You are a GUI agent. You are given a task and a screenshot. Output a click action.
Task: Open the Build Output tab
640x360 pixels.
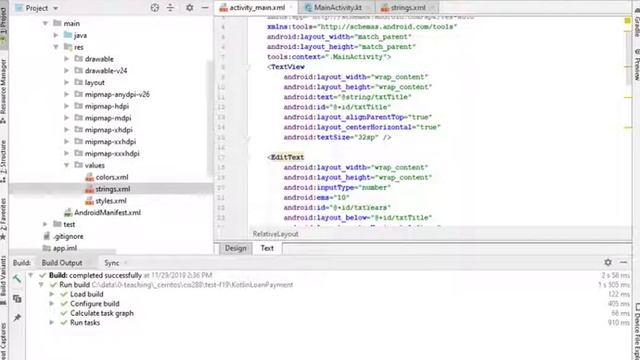tap(62, 263)
